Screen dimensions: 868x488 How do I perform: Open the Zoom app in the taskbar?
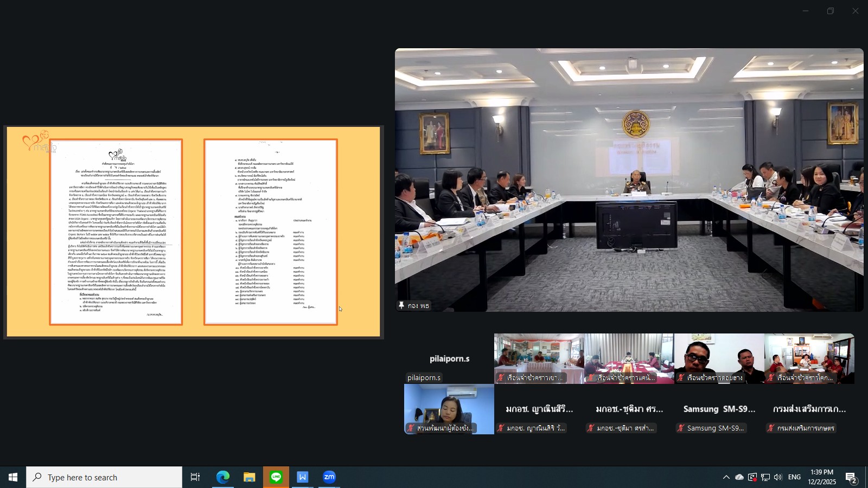(329, 477)
